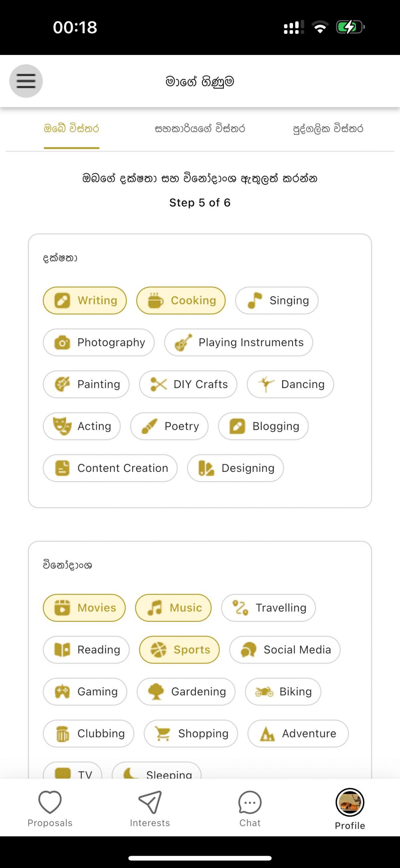Deselect the Writing skill chip

[x=85, y=300]
